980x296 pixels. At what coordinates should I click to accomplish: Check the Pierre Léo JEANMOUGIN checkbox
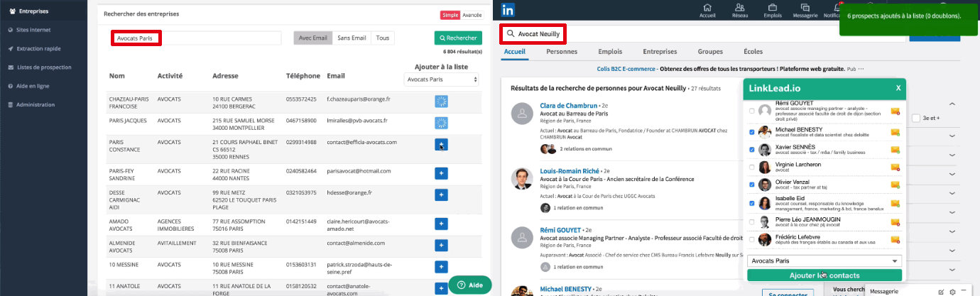pos(751,222)
